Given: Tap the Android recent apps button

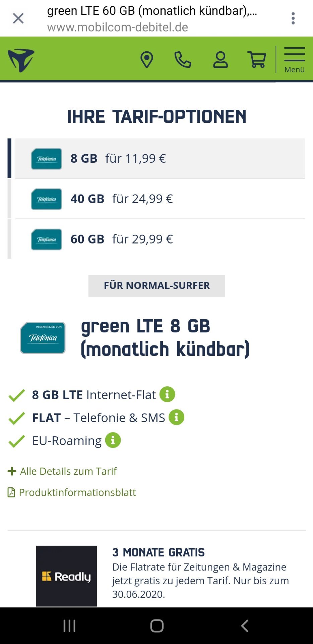Looking at the screenshot, I should pos(69,626).
